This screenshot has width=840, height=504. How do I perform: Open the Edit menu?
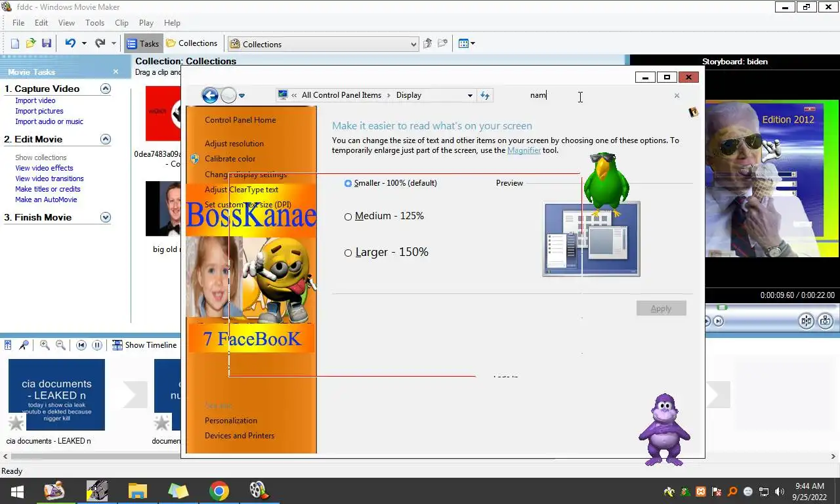tap(41, 22)
